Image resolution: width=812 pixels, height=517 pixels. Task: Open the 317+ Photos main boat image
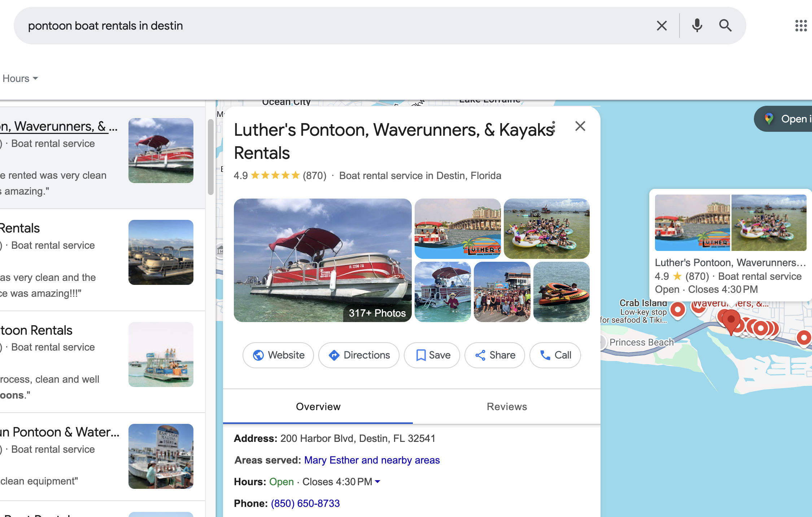(323, 260)
